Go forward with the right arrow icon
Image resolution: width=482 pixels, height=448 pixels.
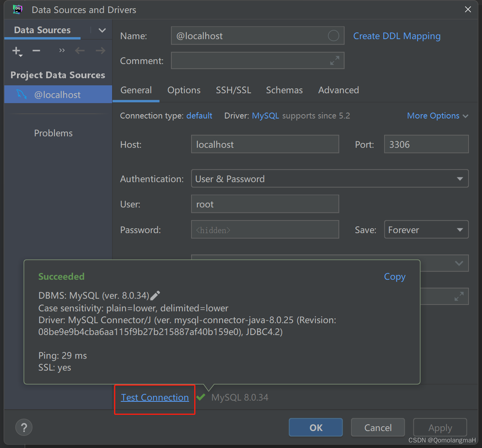coord(100,51)
